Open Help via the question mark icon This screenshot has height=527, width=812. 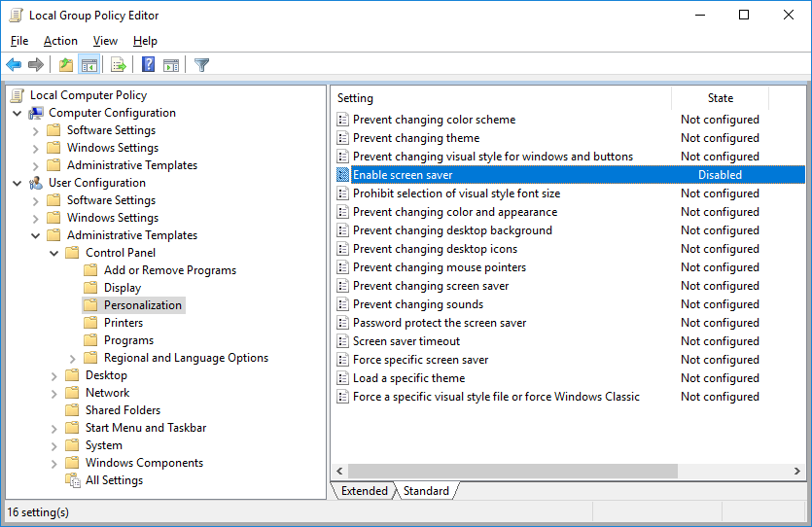pyautogui.click(x=148, y=65)
